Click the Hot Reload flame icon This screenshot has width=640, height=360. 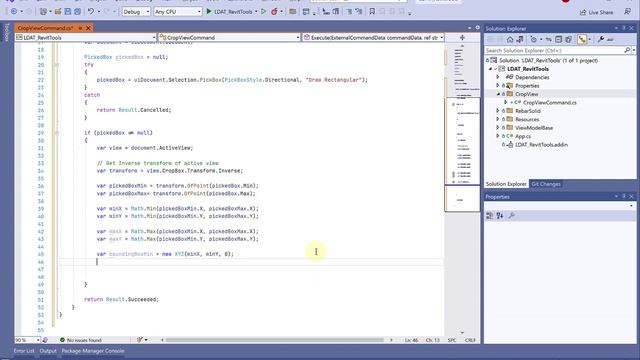(x=274, y=11)
